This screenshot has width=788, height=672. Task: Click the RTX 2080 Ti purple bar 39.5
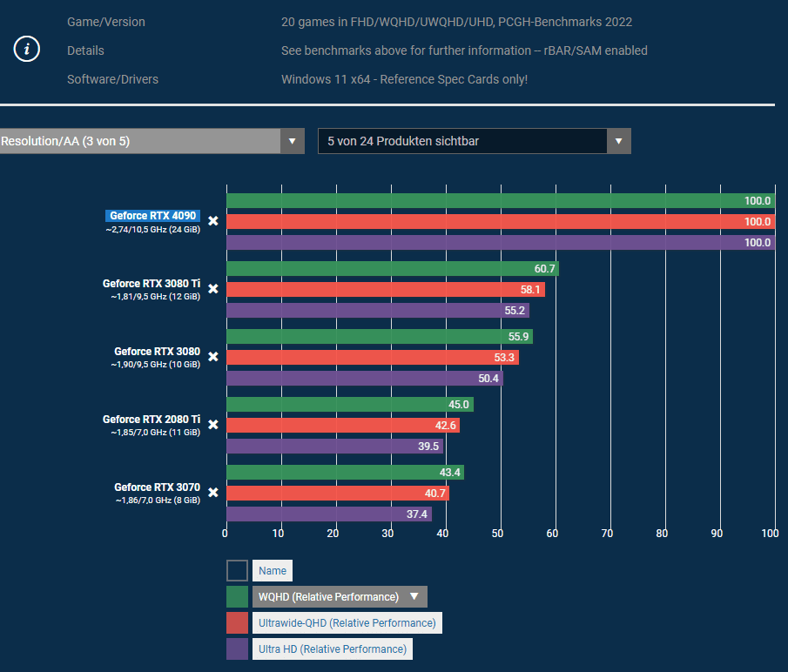pyautogui.click(x=334, y=446)
